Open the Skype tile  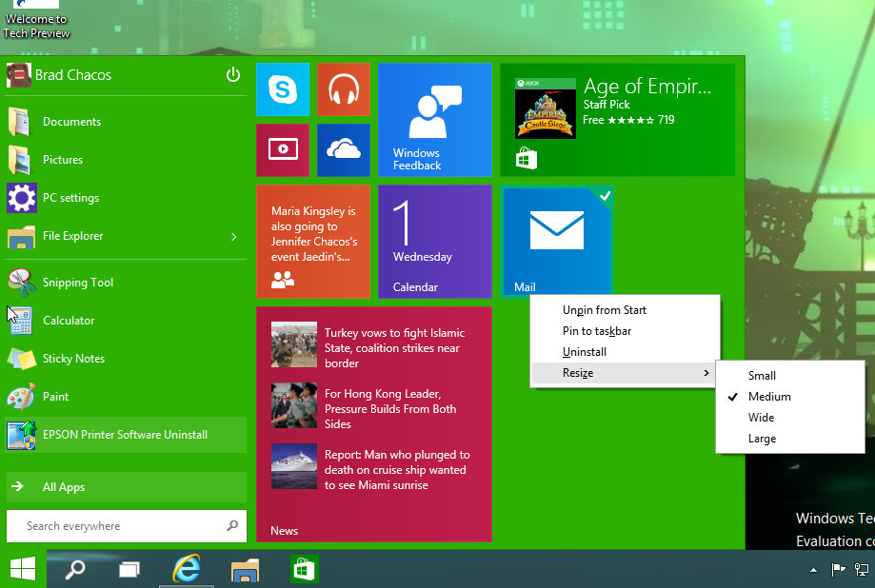pos(283,89)
